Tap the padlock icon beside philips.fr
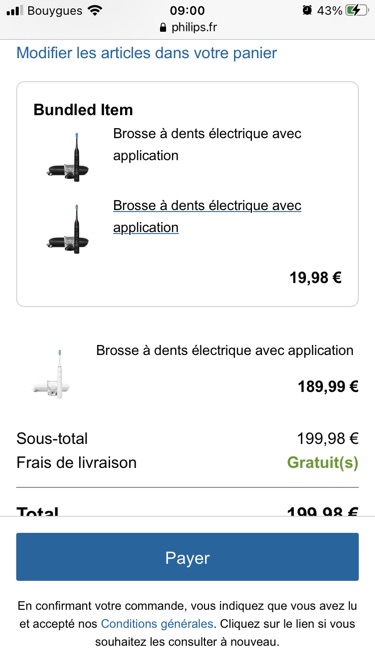The image size is (375, 667). (163, 28)
